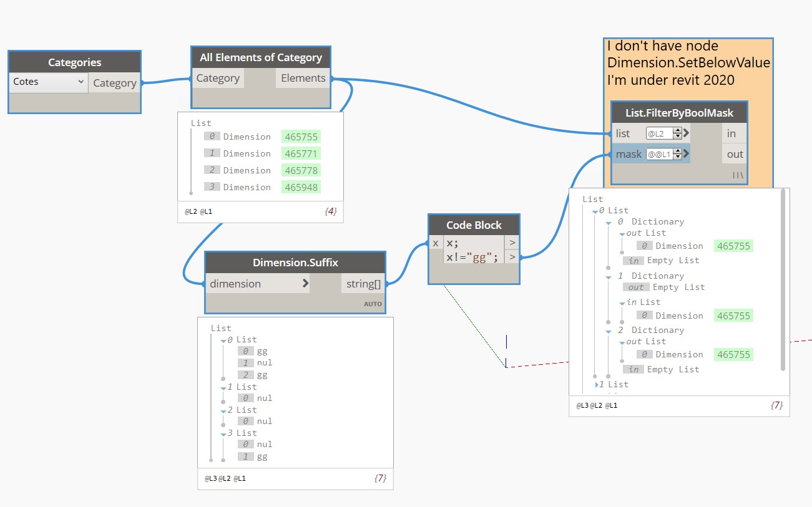Collapse the 0 Dictionary entry
Image resolution: width=812 pixels, height=507 pixels.
click(609, 222)
